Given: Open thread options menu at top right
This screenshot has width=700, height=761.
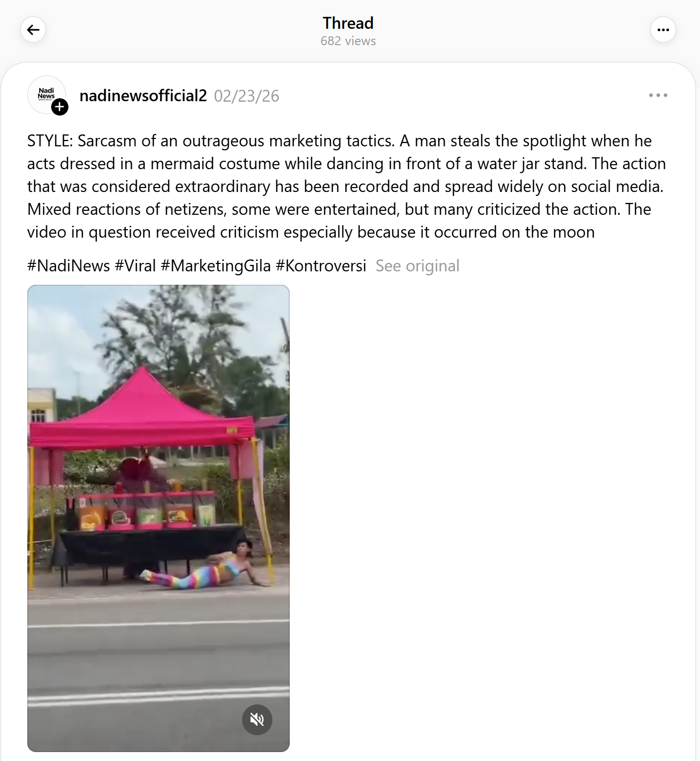Looking at the screenshot, I should click(663, 30).
